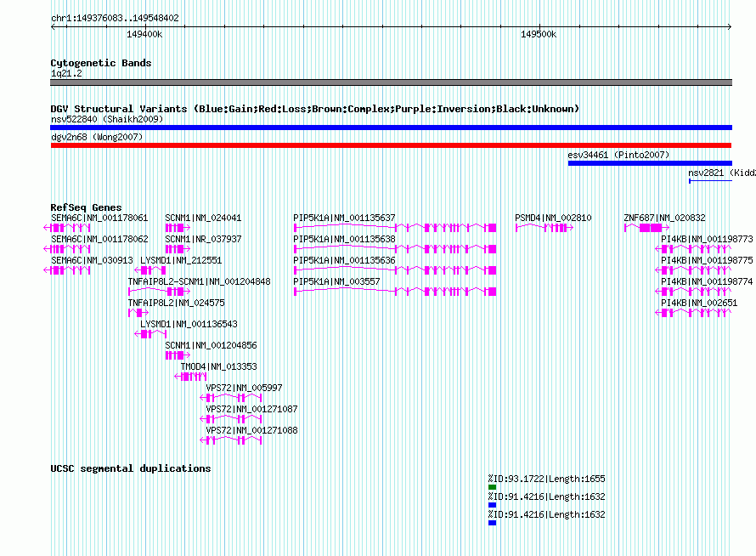Click the TNFAIP8L2|NM_024575 gene glyph
This screenshot has width=756, height=556.
tap(138, 313)
